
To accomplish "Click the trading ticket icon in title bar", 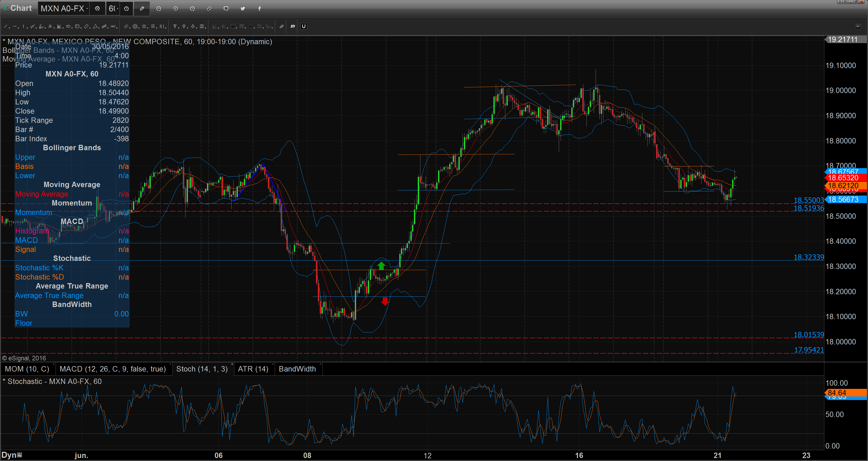I will 209,9.
